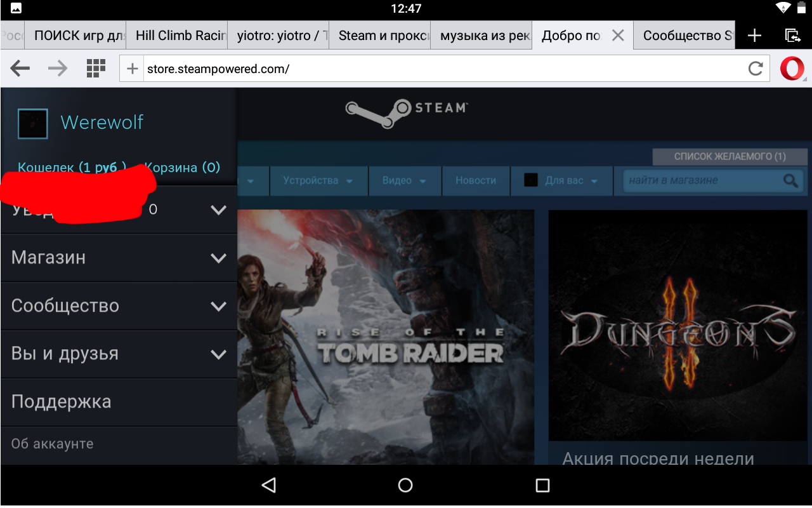This screenshot has width=812, height=508.
Task: Open the tab switcher icon
Action: [792, 36]
